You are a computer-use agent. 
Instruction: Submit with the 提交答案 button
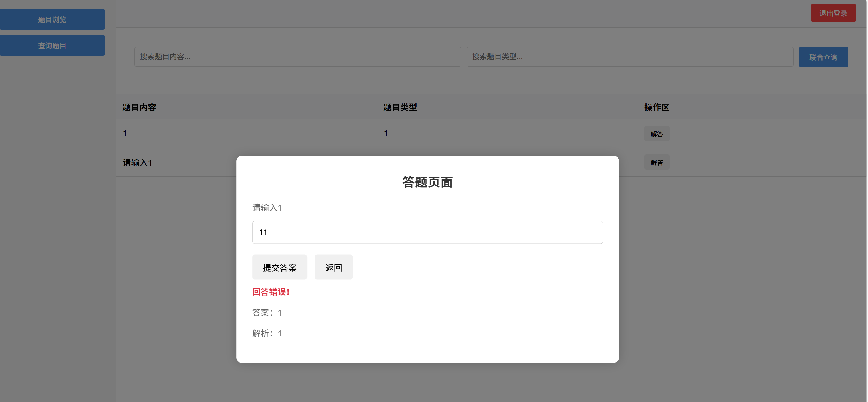(x=279, y=267)
